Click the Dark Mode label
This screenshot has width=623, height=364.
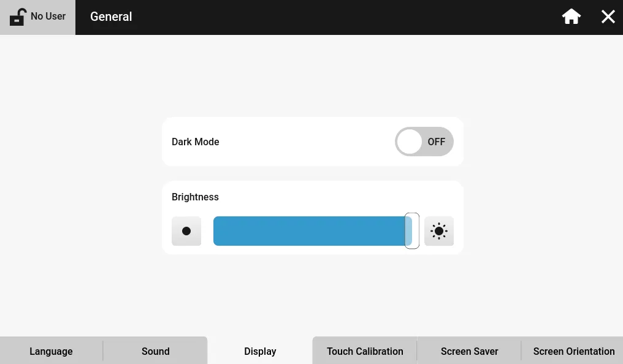point(195,142)
